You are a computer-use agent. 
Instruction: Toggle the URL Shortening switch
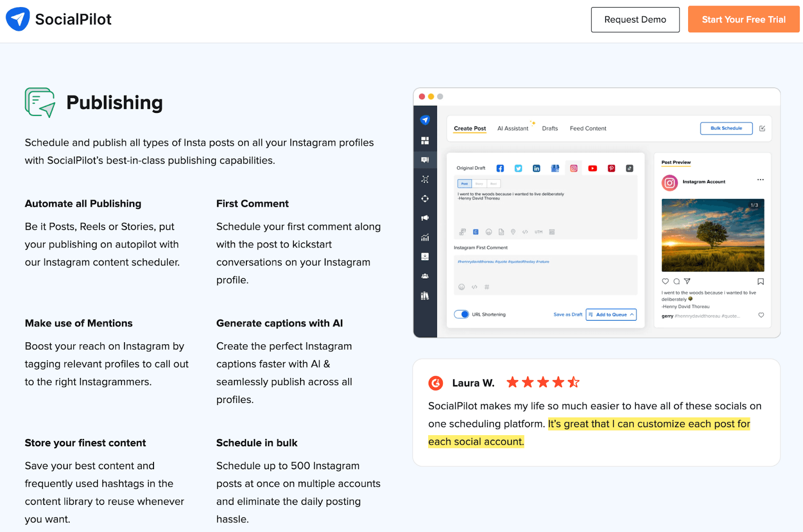pyautogui.click(x=462, y=314)
